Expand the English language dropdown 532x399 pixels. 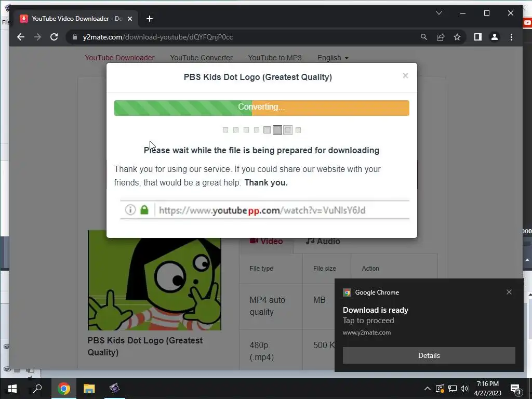pyautogui.click(x=333, y=58)
